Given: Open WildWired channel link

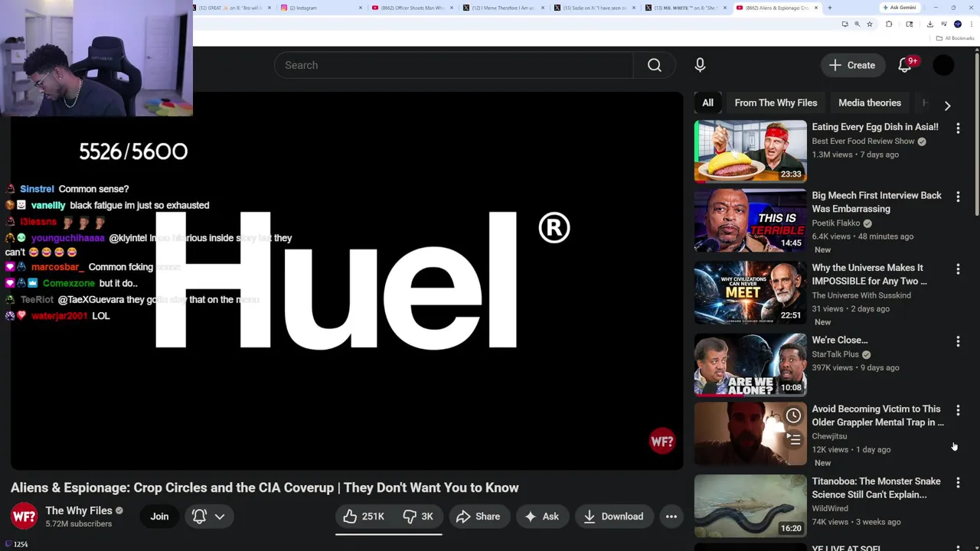Looking at the screenshot, I should click(830, 508).
